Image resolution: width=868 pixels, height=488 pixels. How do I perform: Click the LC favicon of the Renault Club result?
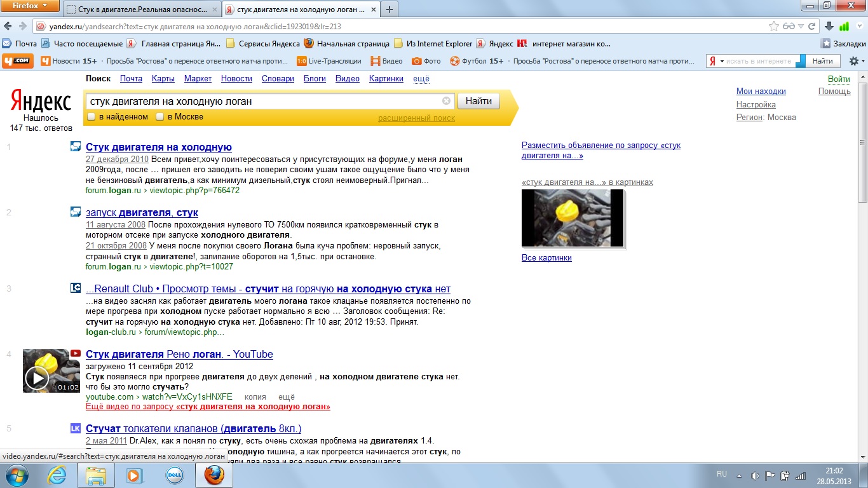[76, 288]
